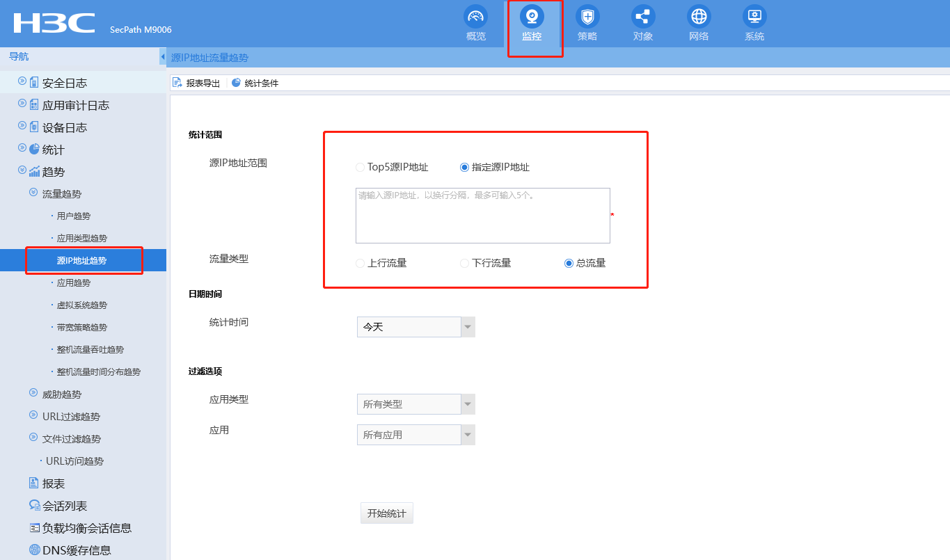The image size is (950, 560).
Task: Click the 过滤选项 section heading
Action: coord(205,371)
